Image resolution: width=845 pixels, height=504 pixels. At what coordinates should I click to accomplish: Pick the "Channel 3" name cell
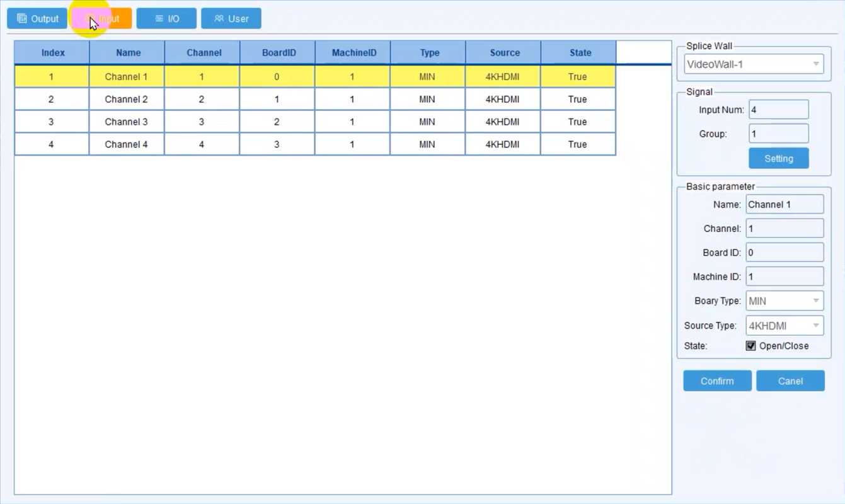tap(127, 122)
